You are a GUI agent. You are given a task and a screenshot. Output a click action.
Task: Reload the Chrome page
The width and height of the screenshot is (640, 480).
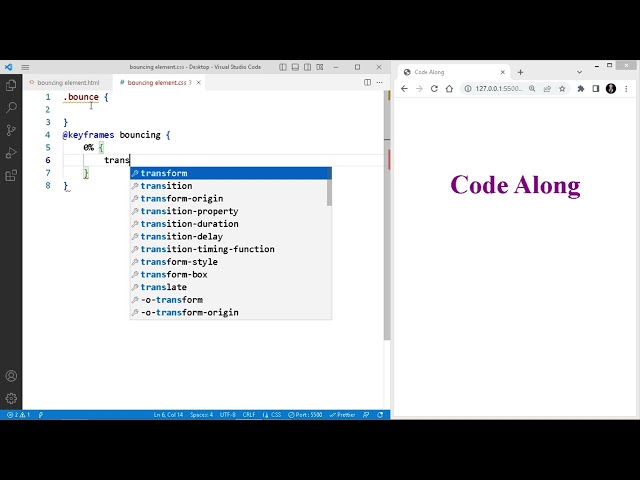[x=434, y=89]
